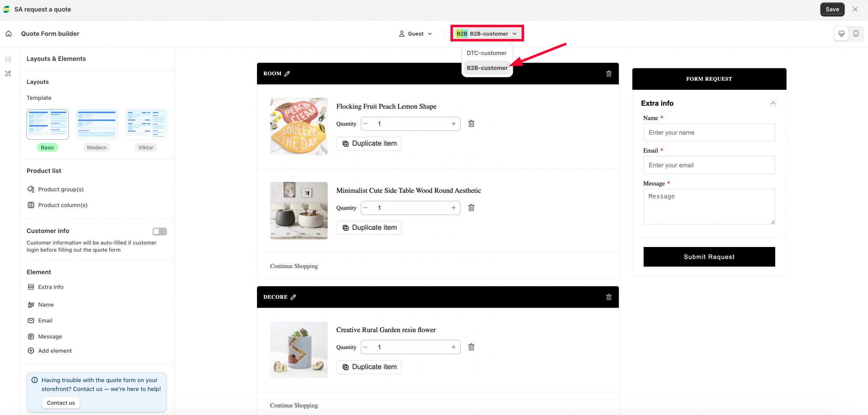Choose B2B-customer from the dropdown menu

(487, 68)
